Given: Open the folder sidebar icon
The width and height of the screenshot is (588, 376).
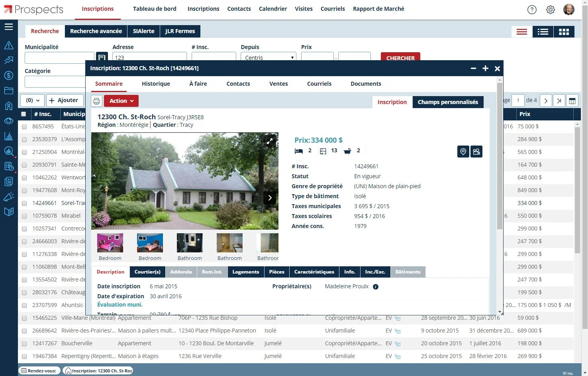Looking at the screenshot, I should tap(9, 91).
